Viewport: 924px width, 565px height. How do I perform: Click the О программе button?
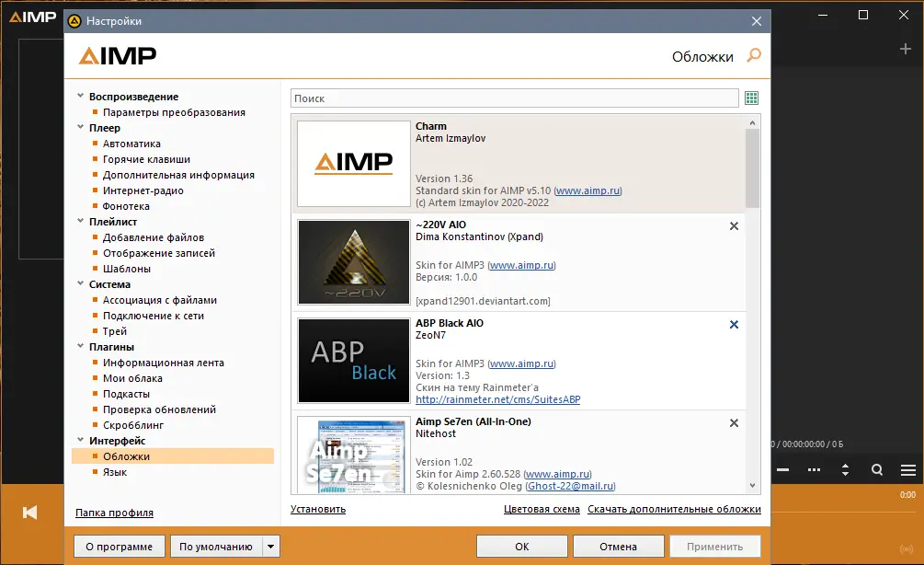click(x=119, y=546)
